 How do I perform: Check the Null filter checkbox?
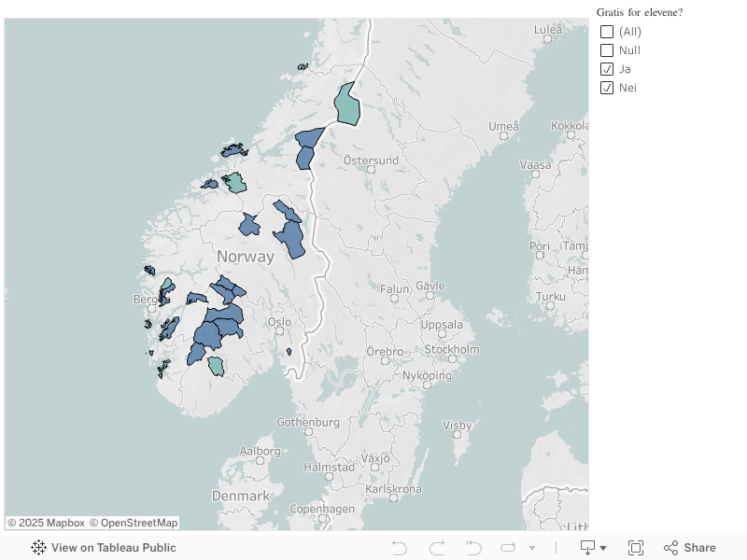coord(606,50)
